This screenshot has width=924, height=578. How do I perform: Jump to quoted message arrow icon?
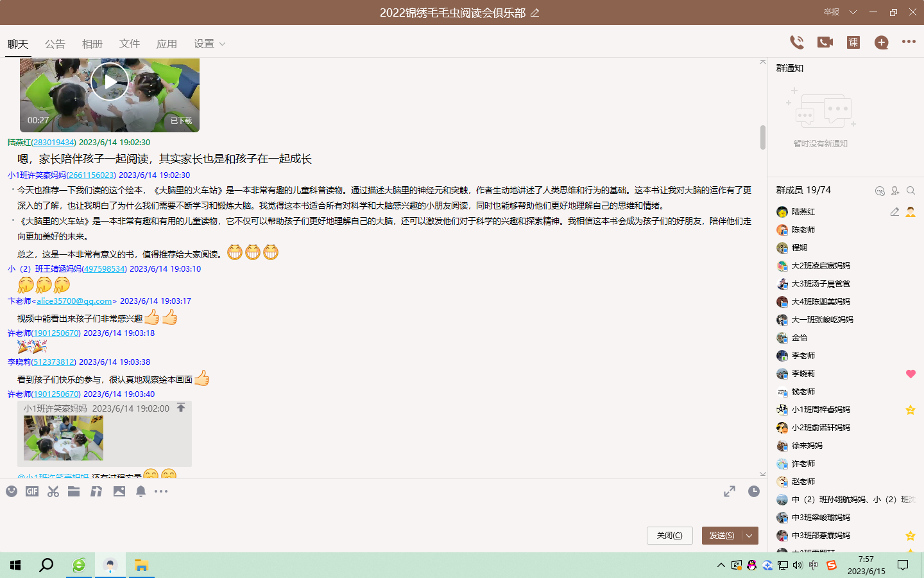[181, 408]
